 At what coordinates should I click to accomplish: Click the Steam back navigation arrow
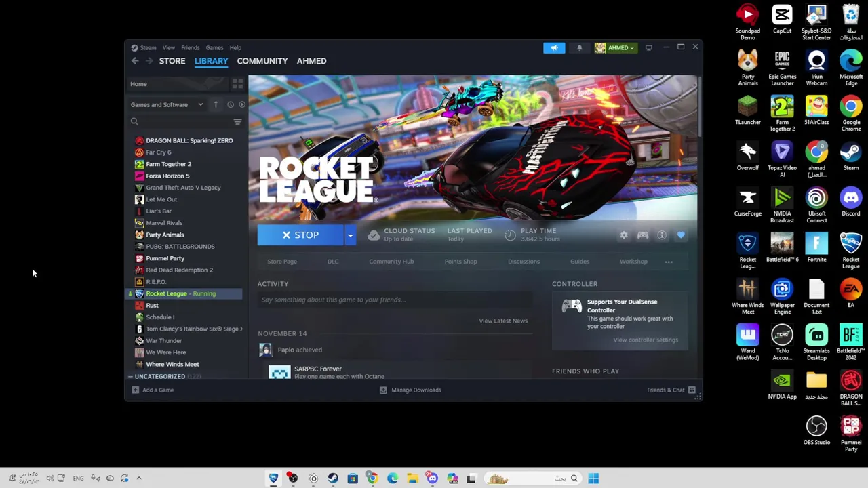click(135, 61)
